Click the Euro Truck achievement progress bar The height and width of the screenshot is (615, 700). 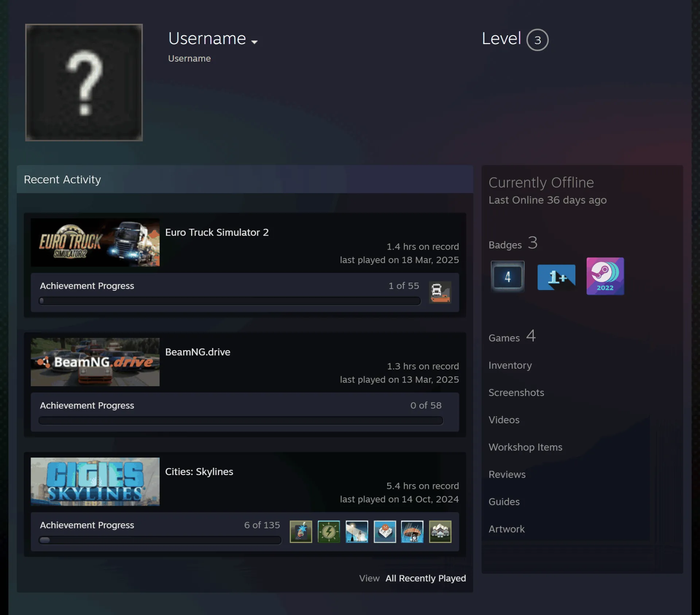coord(230,301)
